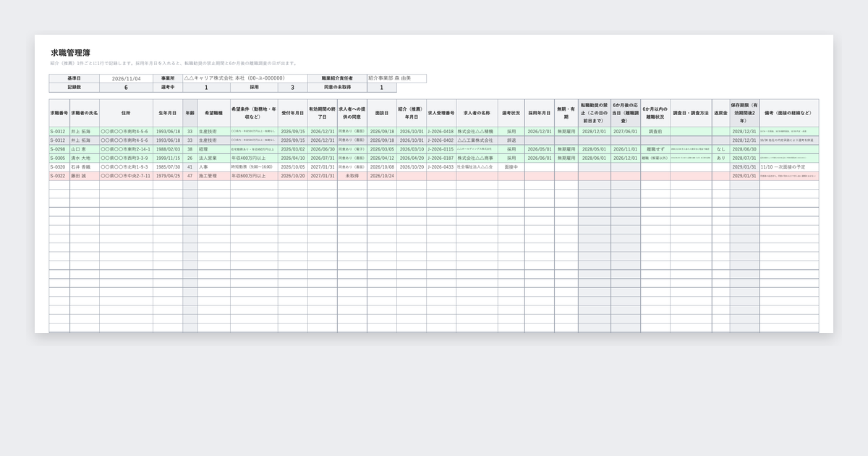Click the 選考状況 column header

point(511,113)
